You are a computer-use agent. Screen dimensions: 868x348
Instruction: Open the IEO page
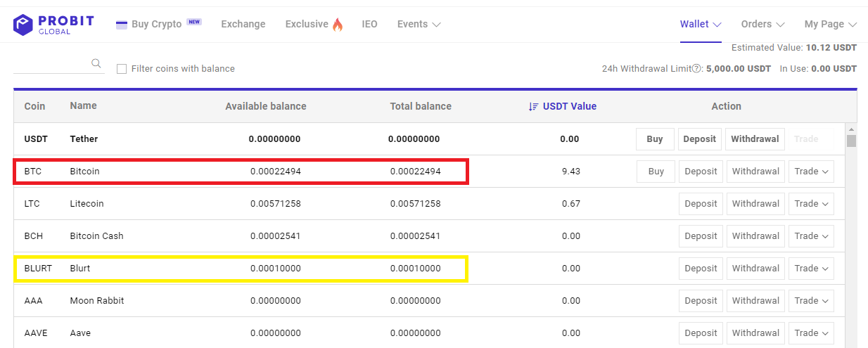370,24
